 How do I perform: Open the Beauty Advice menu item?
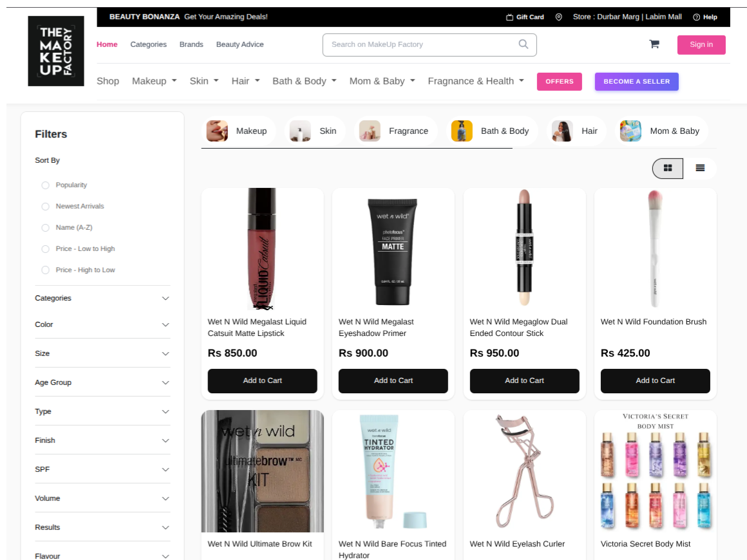point(240,44)
